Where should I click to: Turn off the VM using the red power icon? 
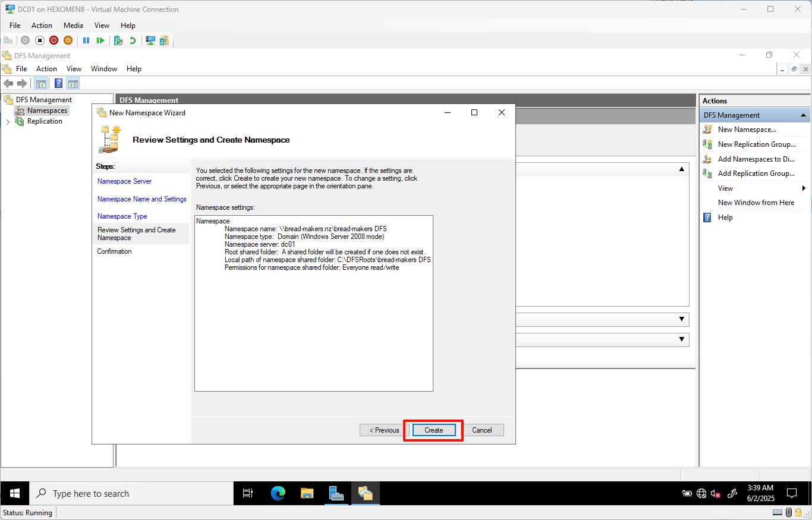[53, 40]
